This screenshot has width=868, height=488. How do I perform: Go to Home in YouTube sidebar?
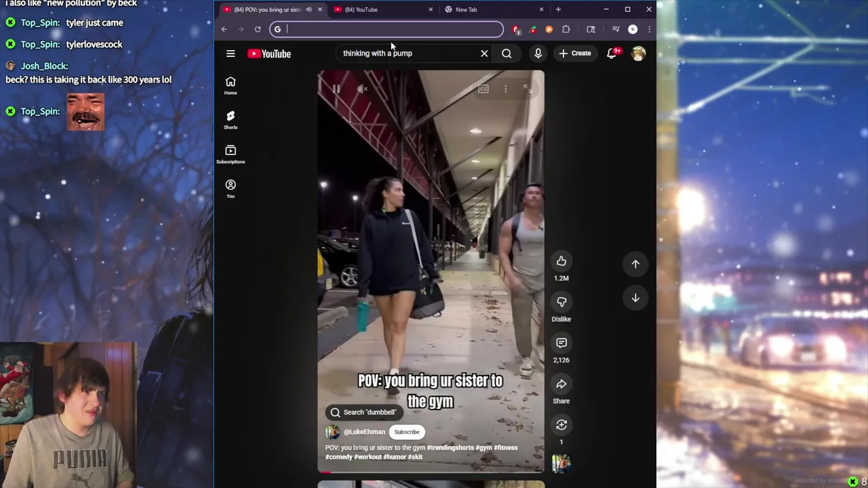click(231, 85)
